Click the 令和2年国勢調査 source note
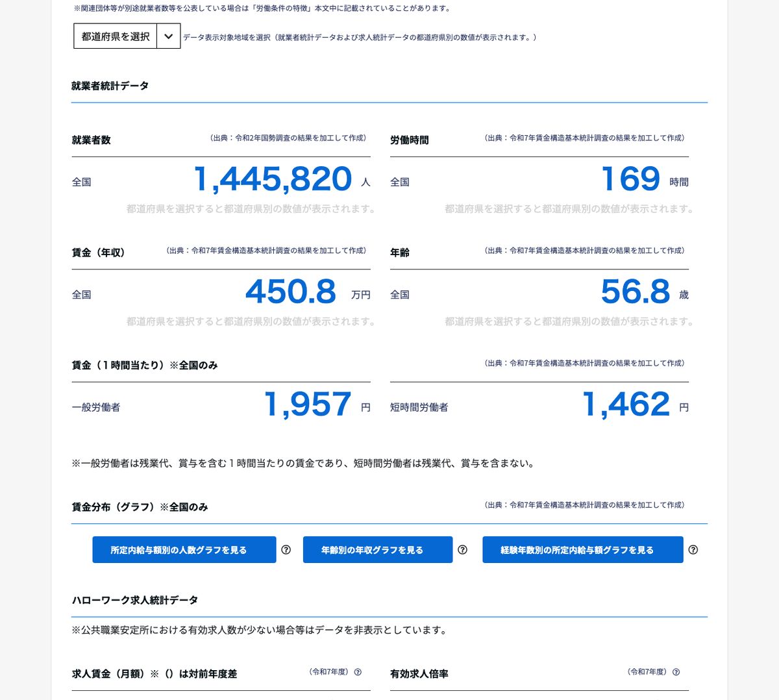Viewport: 779px width, 700px height. pyautogui.click(x=289, y=138)
